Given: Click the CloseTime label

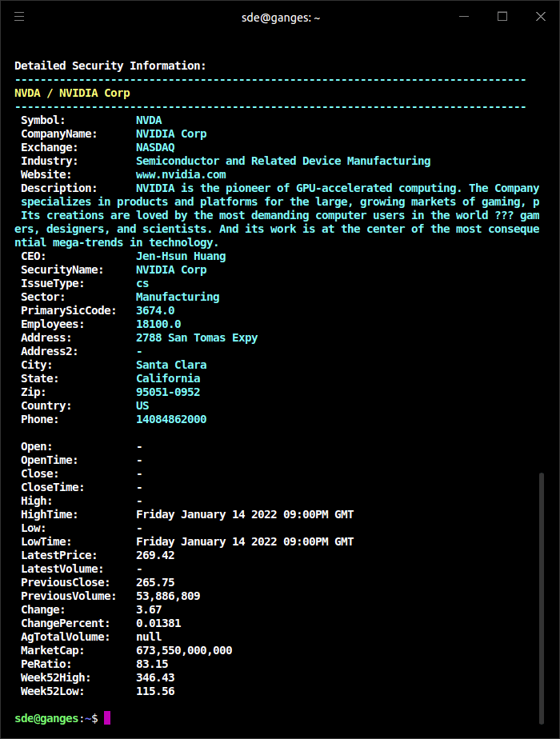Looking at the screenshot, I should (52, 487).
